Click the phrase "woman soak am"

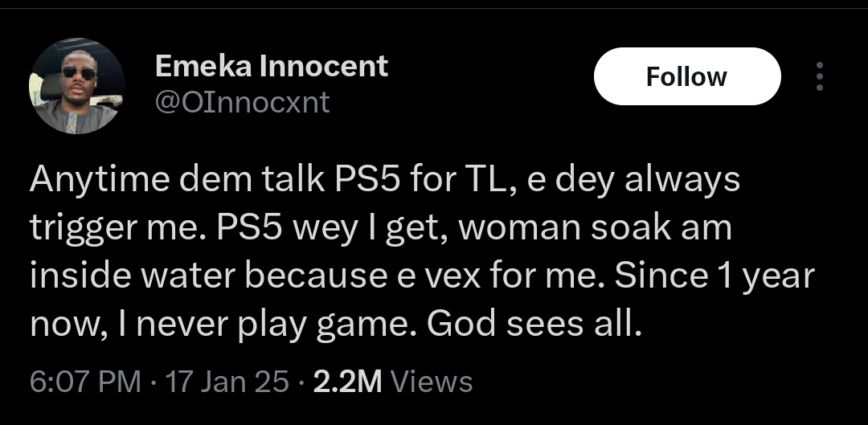point(595,228)
